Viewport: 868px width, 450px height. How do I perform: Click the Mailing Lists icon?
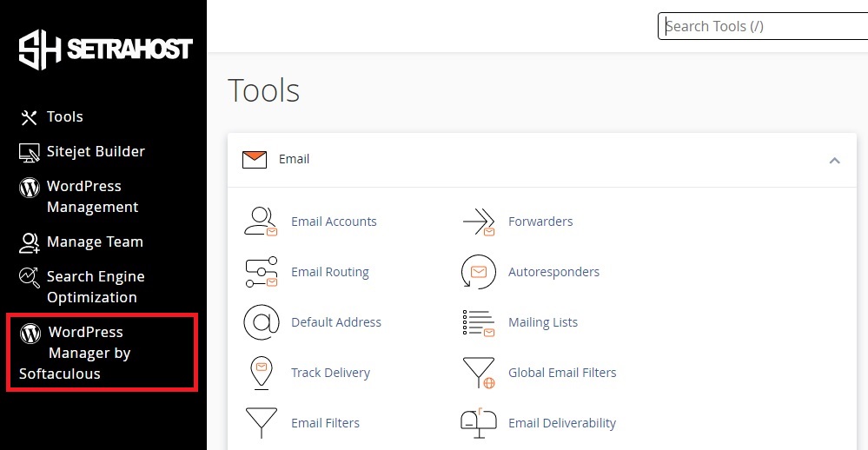tap(478, 322)
